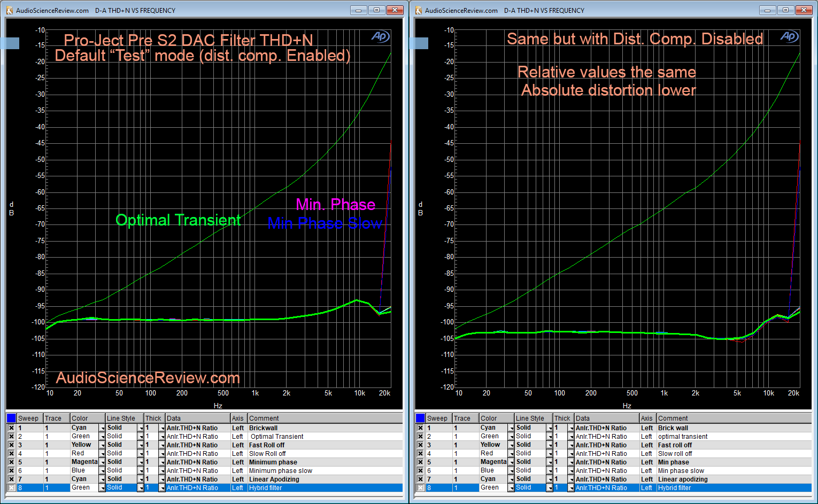Toggle left window Hybrid filter sweep checkbox
The image size is (818, 504).
(x=11, y=488)
